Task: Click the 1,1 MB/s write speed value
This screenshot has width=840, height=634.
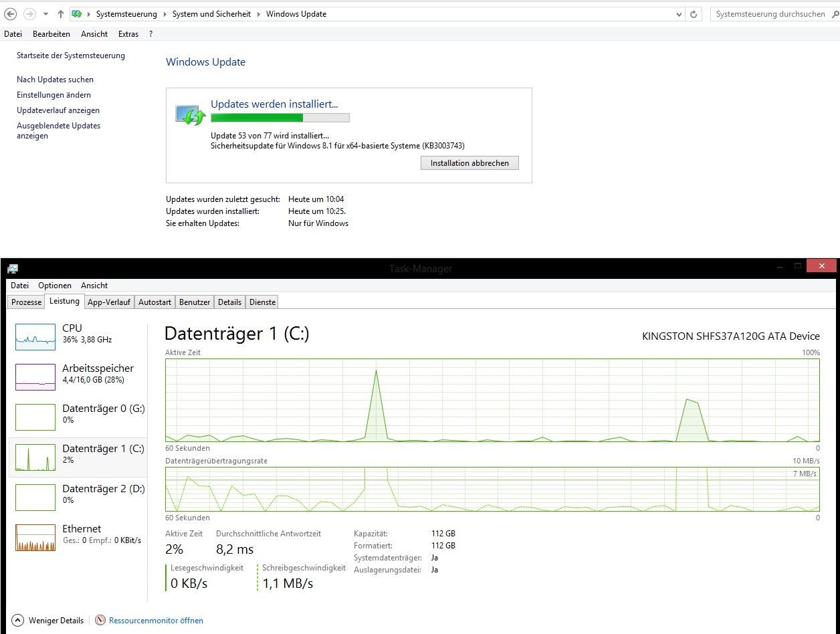Action: [288, 584]
